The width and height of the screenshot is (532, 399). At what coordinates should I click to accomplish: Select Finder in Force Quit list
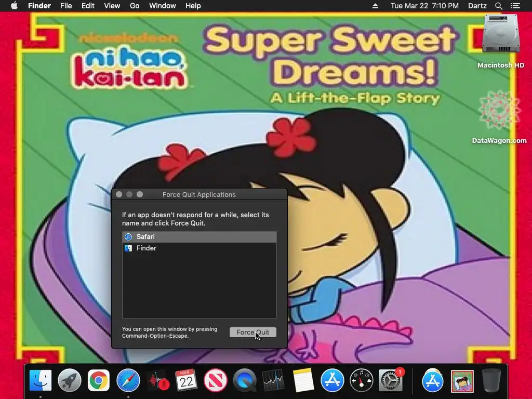(199, 248)
